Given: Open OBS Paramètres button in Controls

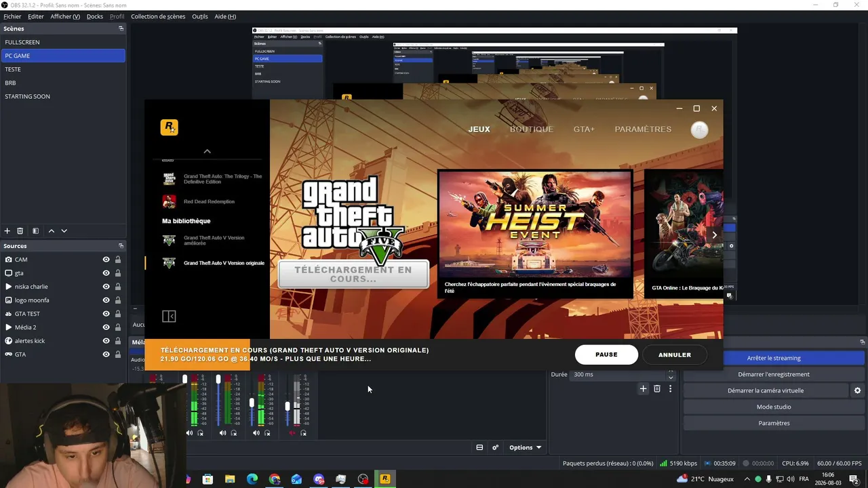Looking at the screenshot, I should 774,423.
